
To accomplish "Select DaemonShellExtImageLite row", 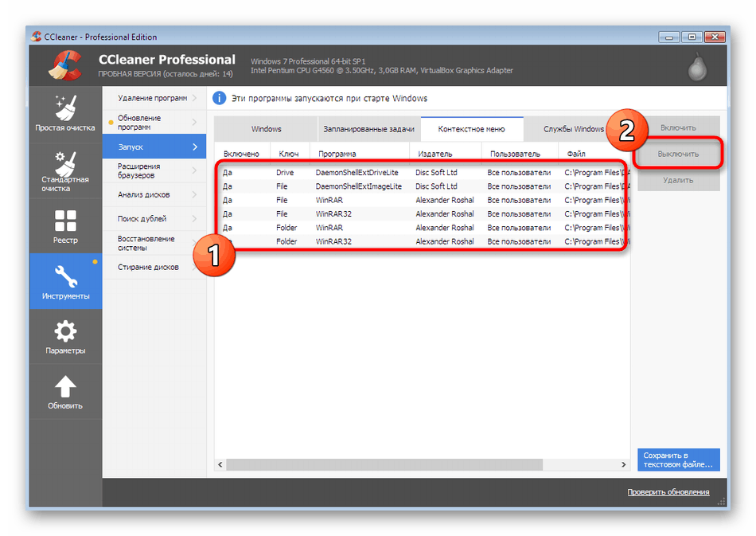I will tap(423, 186).
